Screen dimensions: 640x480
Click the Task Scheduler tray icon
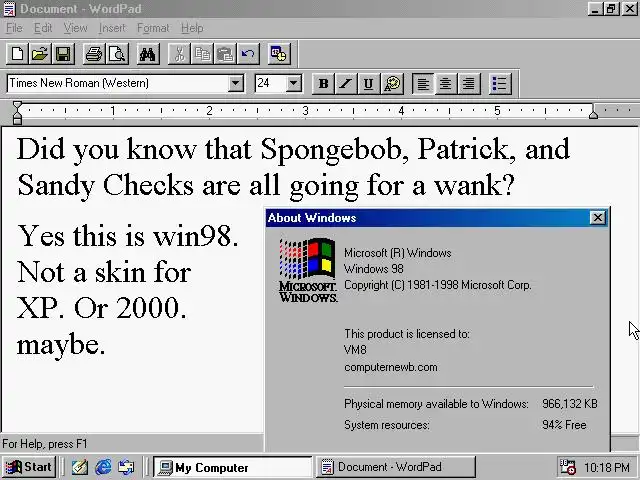pyautogui.click(x=567, y=467)
